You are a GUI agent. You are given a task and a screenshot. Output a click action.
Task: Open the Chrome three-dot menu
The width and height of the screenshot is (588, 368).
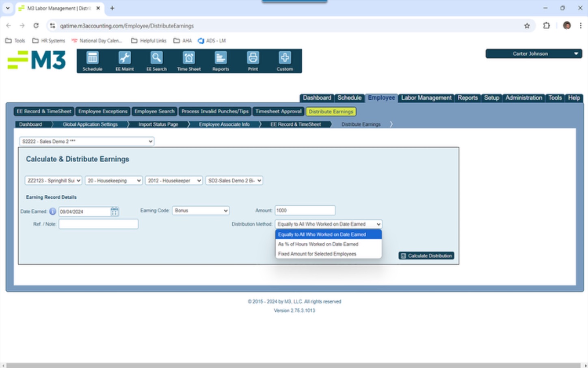(581, 26)
